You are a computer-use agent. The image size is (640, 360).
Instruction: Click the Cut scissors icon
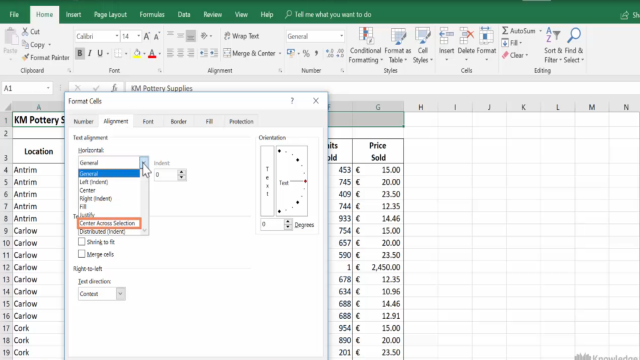click(25, 31)
